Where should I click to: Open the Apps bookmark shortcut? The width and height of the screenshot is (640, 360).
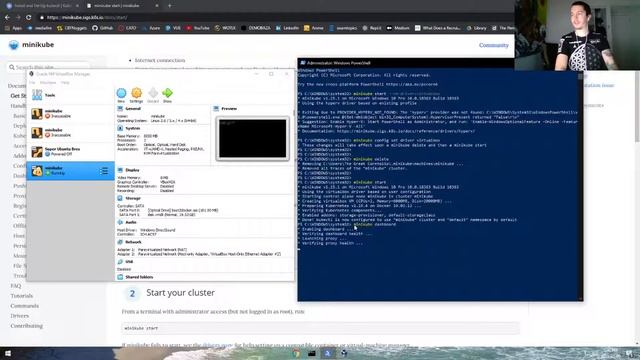coord(13,28)
